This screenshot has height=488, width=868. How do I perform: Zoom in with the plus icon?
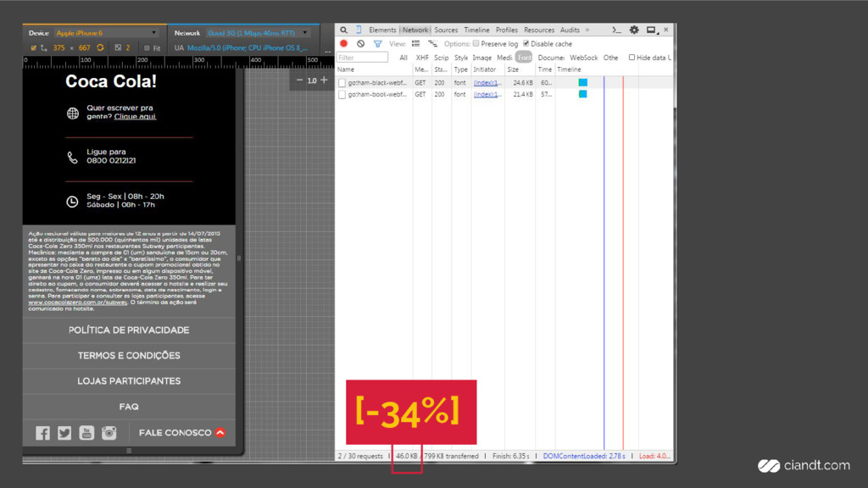tap(325, 80)
